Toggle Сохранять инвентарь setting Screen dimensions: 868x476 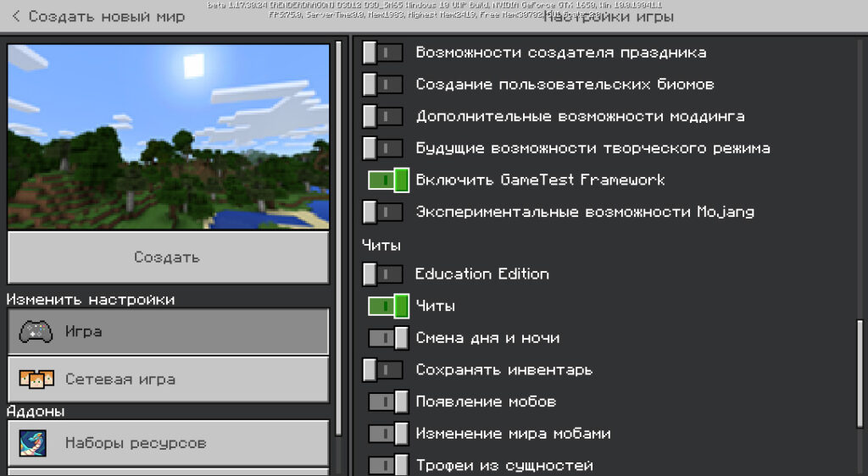[383, 370]
